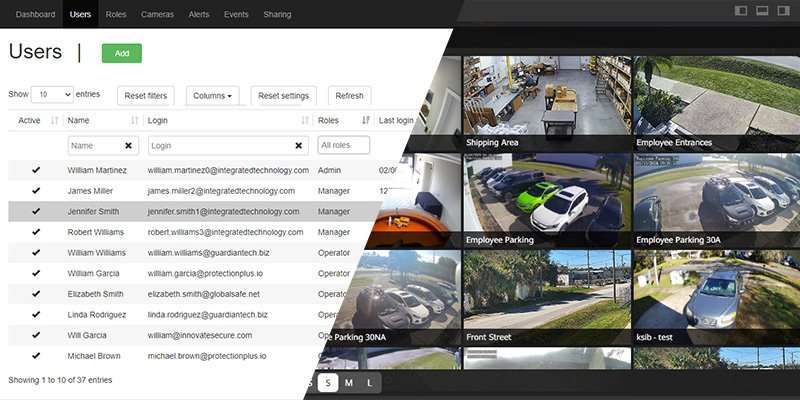Toggle active checkmark for Elizabeth Smith

pyautogui.click(x=36, y=294)
